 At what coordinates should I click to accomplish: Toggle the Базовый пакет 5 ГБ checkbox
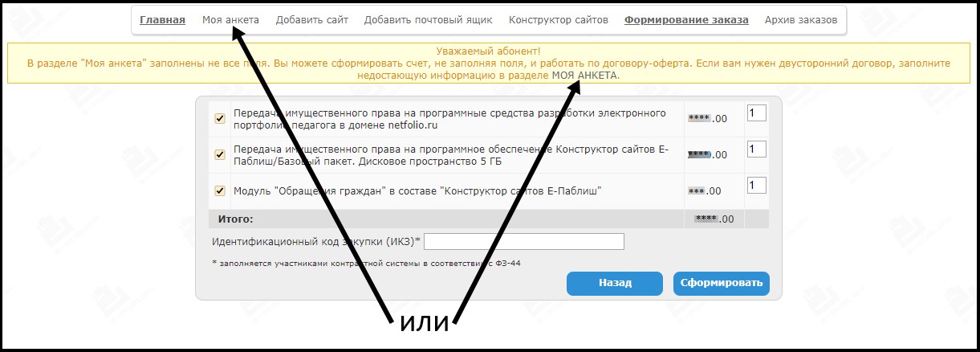(x=219, y=154)
